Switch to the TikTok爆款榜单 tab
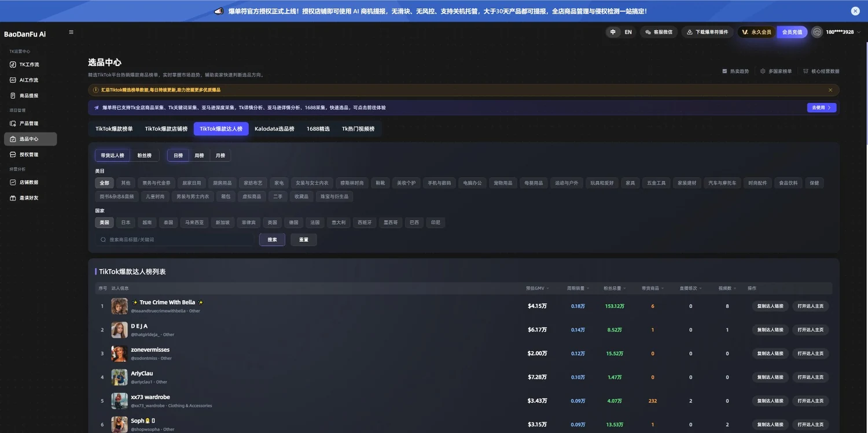This screenshot has height=433, width=868. click(114, 129)
